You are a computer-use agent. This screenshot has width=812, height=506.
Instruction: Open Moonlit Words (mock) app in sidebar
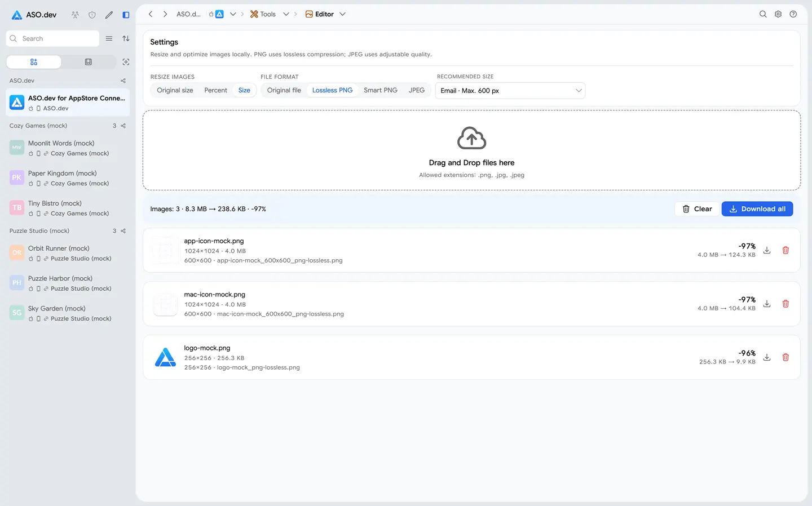68,148
